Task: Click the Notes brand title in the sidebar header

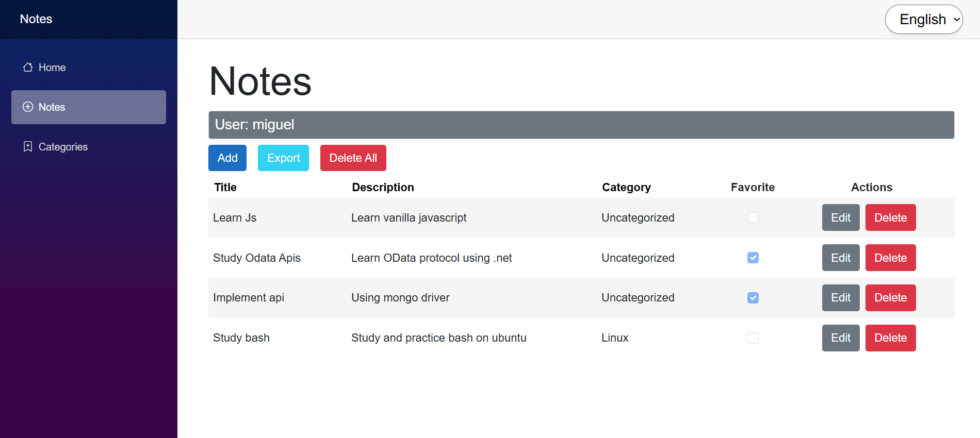Action: (36, 19)
